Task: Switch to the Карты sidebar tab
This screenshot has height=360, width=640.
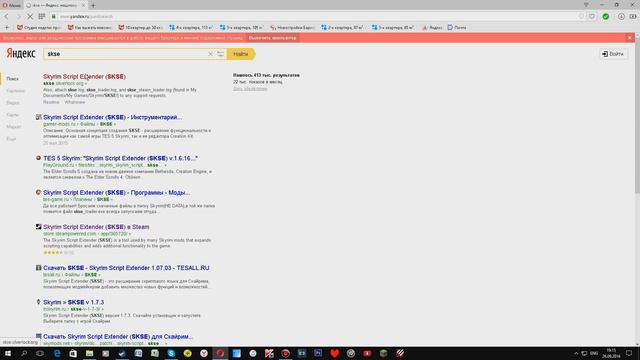Action: point(12,115)
